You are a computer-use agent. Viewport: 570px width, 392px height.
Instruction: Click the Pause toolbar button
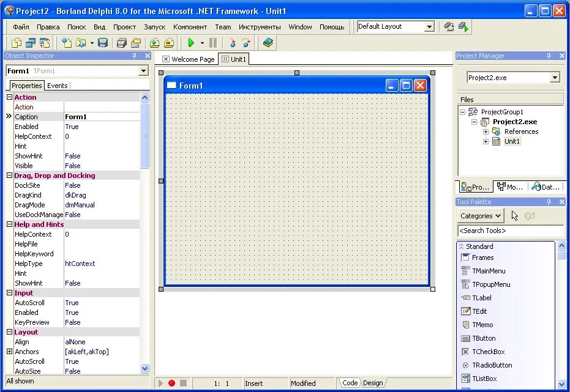213,43
